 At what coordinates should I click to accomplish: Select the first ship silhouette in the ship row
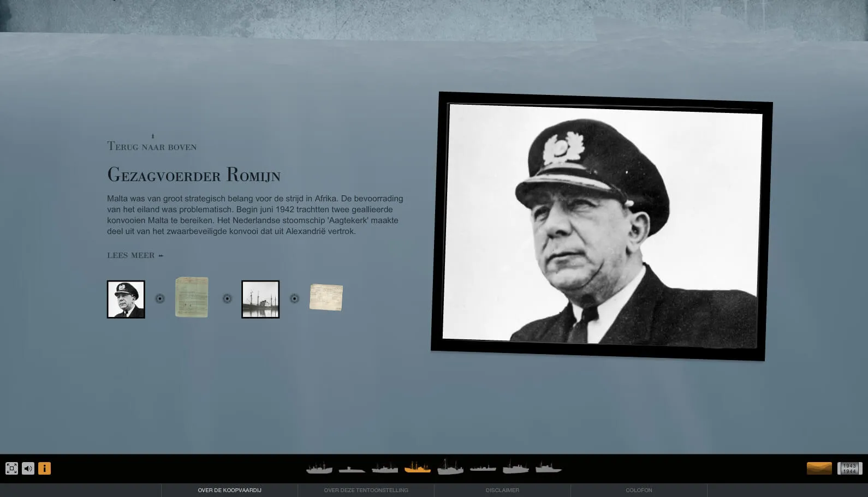coord(319,468)
